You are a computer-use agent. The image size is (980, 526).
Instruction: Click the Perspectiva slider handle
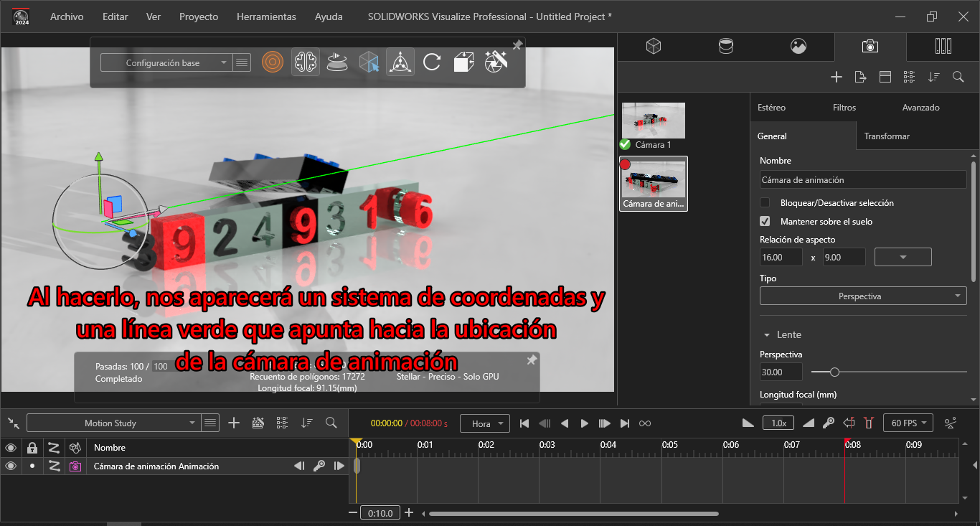pos(834,372)
